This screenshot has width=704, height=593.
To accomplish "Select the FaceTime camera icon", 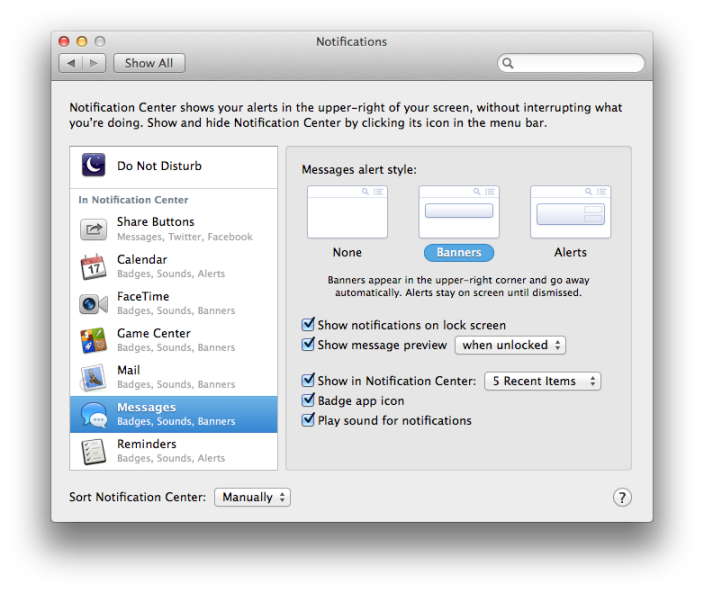I will (93, 303).
